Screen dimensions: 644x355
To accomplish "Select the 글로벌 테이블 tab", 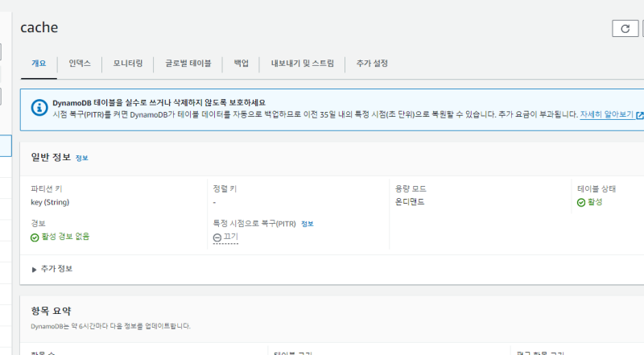I will tap(188, 63).
